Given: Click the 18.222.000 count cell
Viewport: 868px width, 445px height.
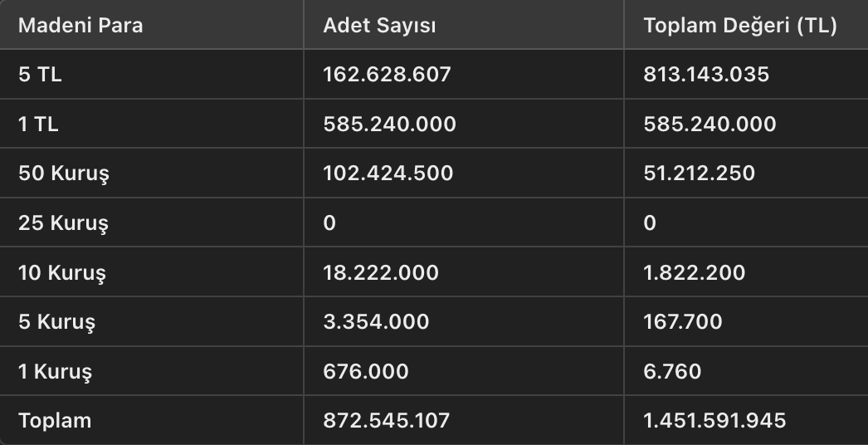Looking at the screenshot, I should 381,272.
